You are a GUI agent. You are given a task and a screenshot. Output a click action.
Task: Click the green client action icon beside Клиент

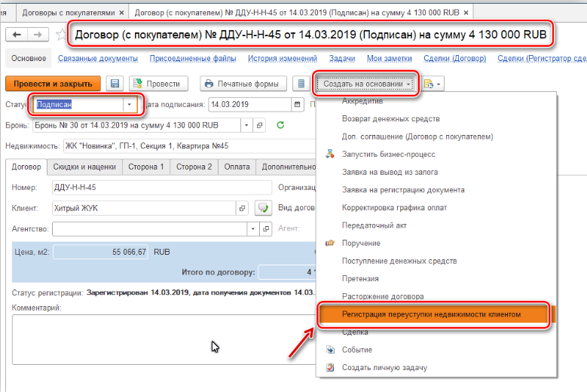coord(263,208)
